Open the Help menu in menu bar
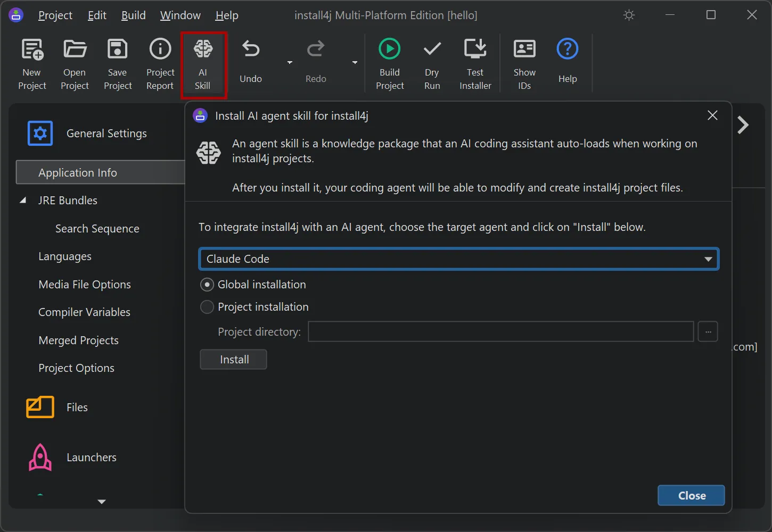772x532 pixels. (x=227, y=15)
